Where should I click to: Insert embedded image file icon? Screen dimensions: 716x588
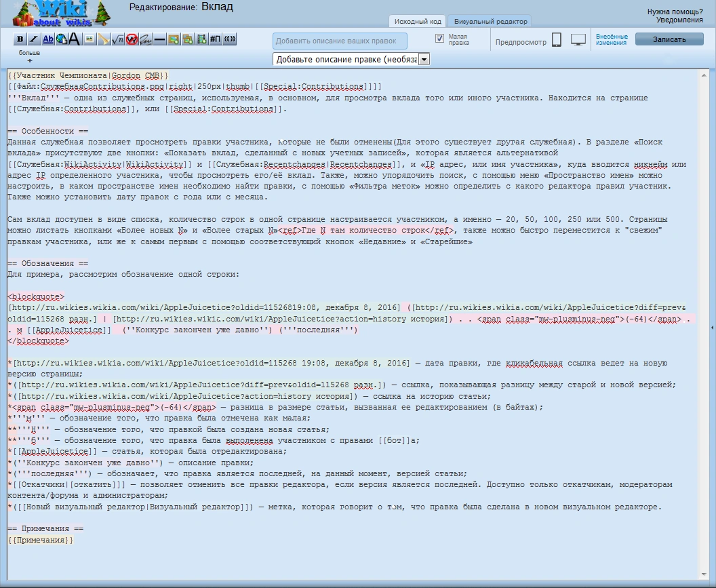click(89, 39)
